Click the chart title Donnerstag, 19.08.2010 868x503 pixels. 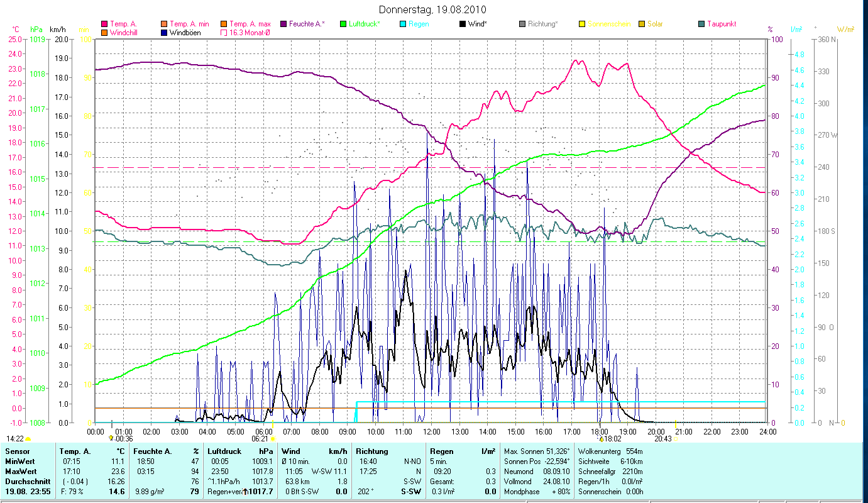point(433,10)
